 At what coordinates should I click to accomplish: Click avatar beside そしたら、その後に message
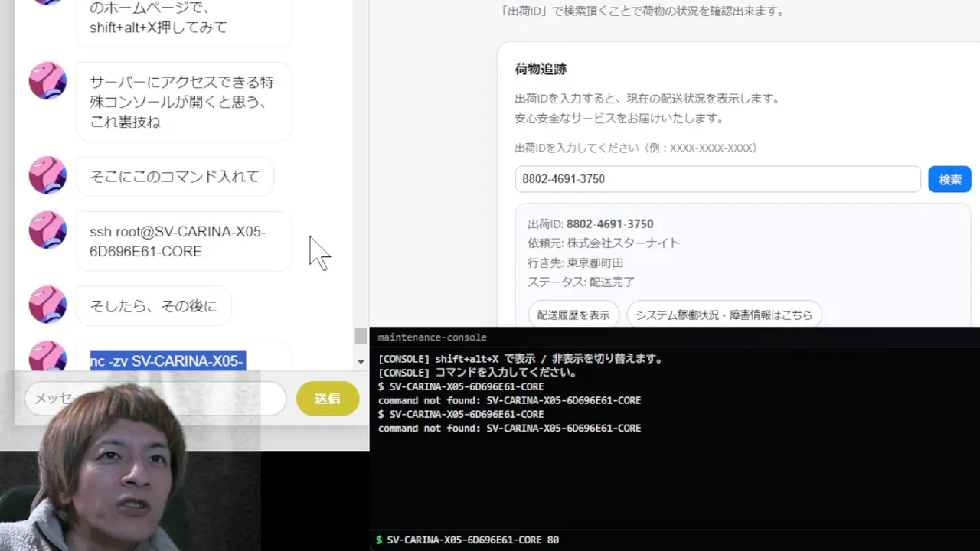pos(47,305)
